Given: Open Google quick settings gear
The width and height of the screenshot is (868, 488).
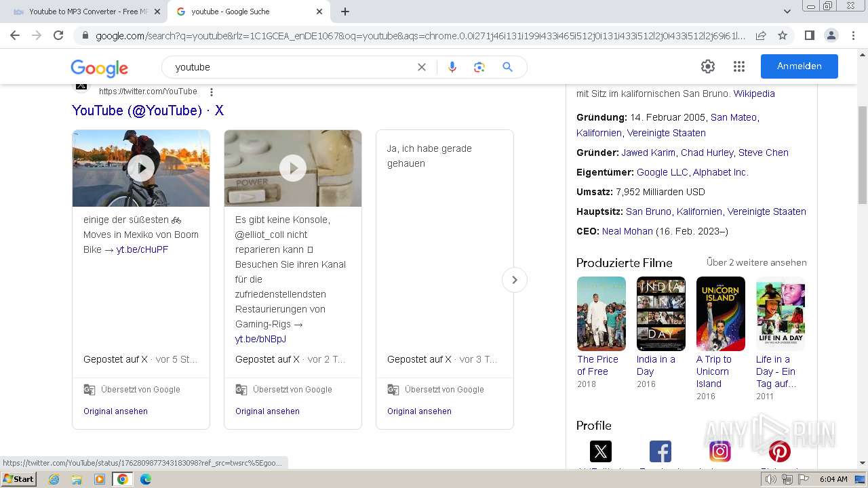Looking at the screenshot, I should point(708,66).
